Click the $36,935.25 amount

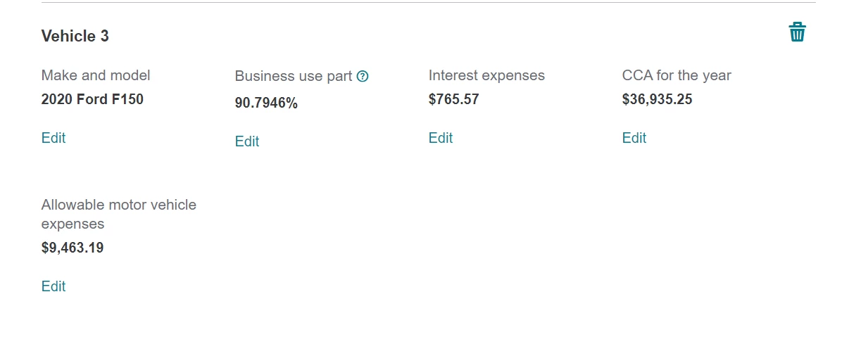[658, 99]
